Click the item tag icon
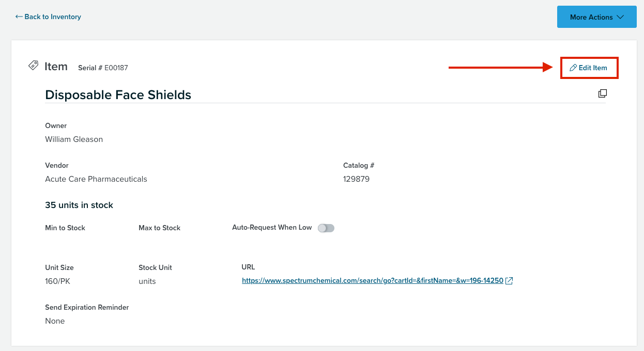The height and width of the screenshot is (351, 644). (x=34, y=66)
